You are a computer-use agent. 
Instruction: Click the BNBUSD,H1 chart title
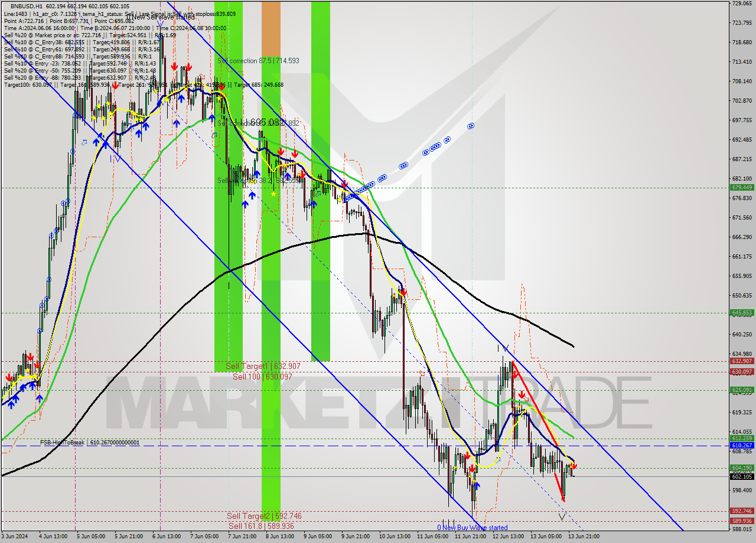coord(27,6)
